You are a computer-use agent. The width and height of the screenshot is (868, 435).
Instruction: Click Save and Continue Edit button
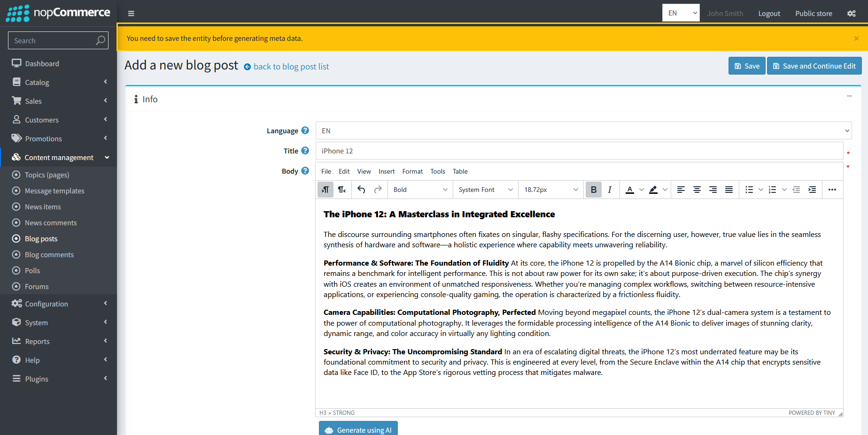(814, 66)
